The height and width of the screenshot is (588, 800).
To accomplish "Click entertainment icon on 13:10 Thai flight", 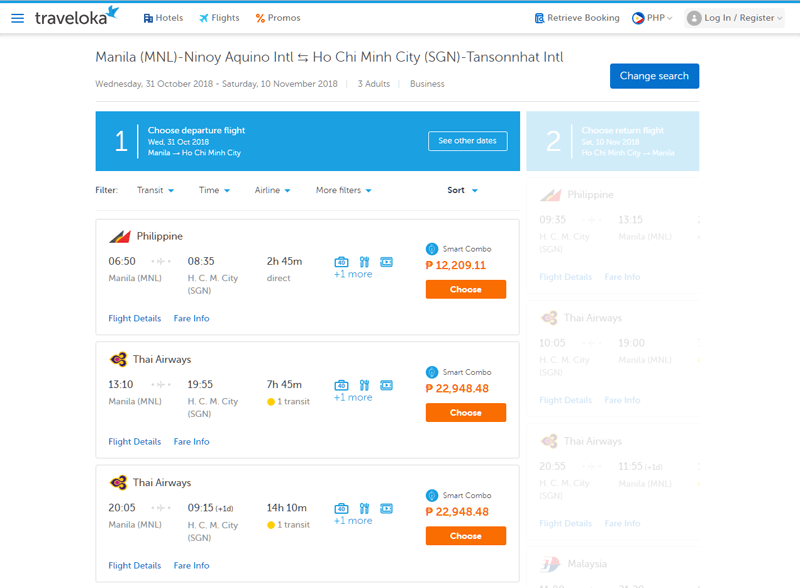I will point(387,385).
